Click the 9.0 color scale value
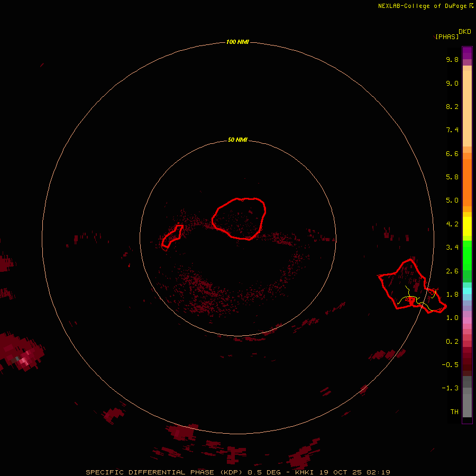 coord(452,84)
